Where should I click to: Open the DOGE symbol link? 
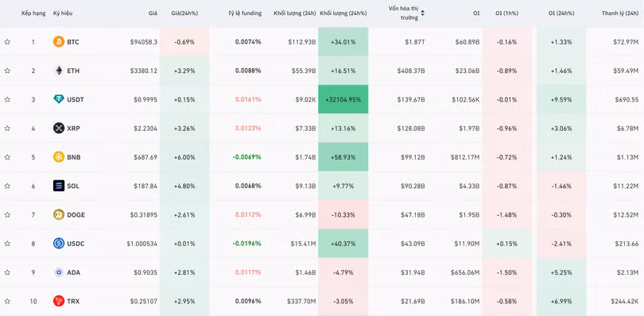76,214
